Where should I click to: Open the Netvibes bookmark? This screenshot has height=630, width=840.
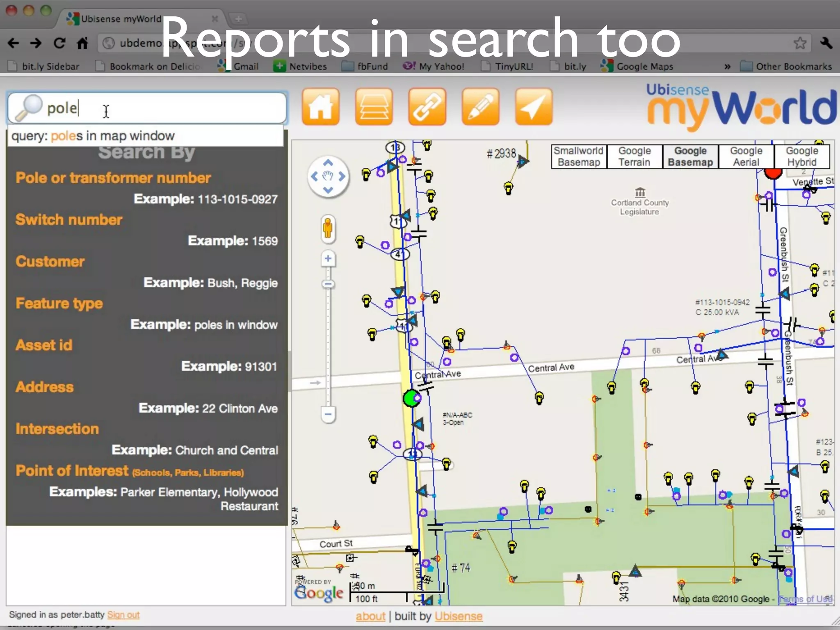tap(300, 66)
